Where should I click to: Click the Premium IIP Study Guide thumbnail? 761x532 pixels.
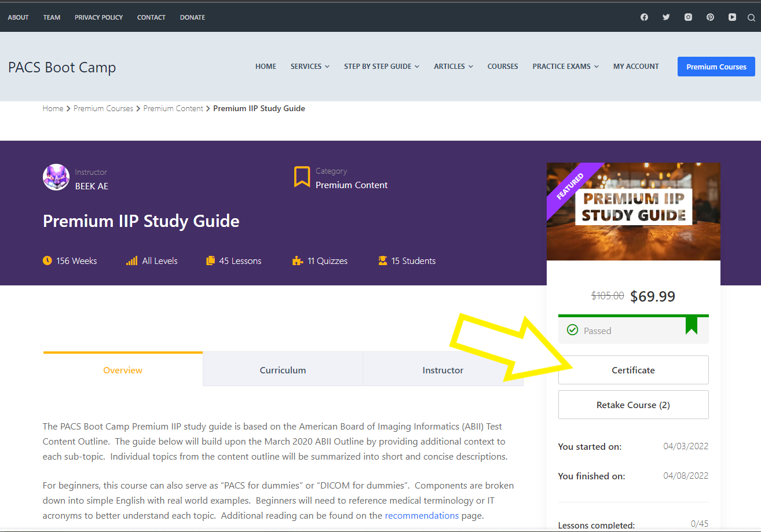(634, 211)
